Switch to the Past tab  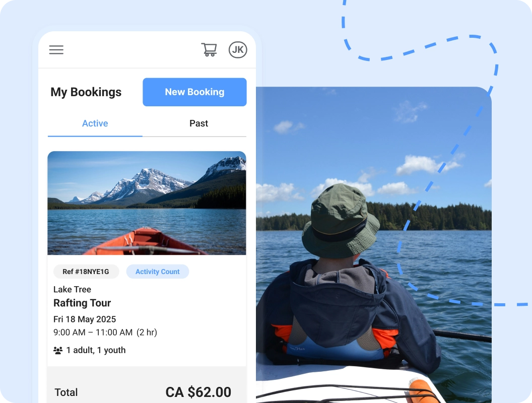(x=198, y=123)
